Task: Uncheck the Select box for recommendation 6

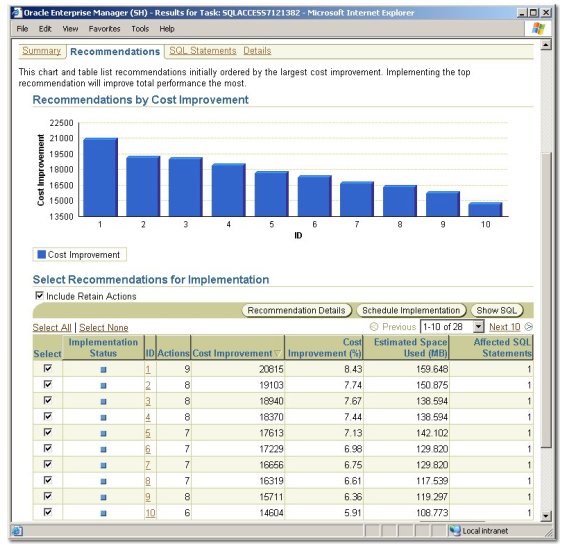Action: point(47,448)
